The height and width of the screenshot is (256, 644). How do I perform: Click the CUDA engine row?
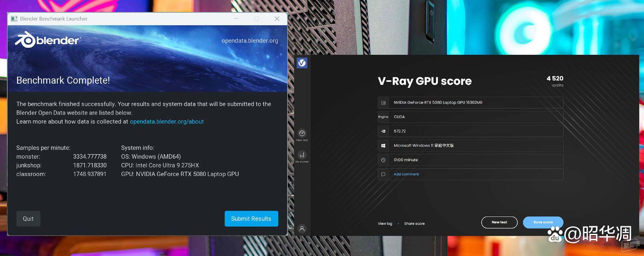tap(470, 117)
